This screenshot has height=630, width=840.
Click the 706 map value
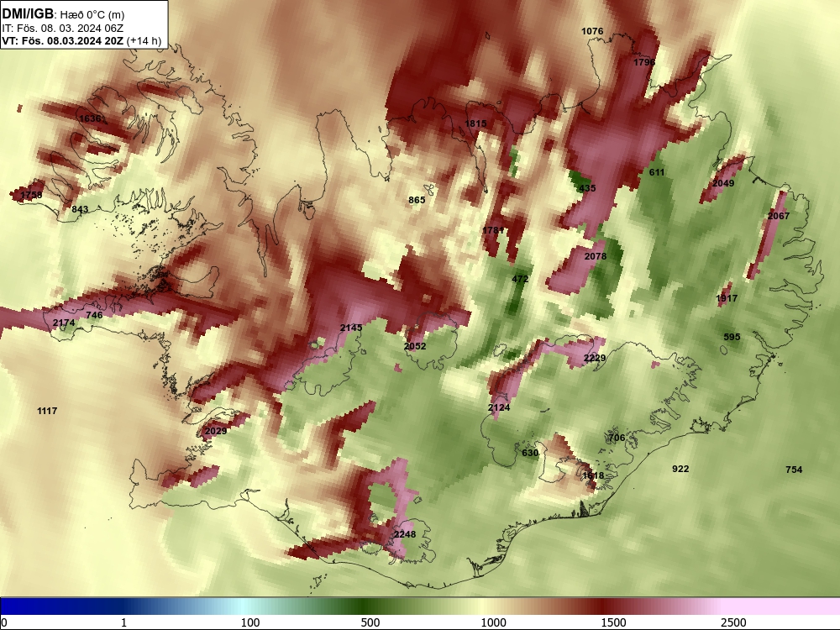coord(617,438)
